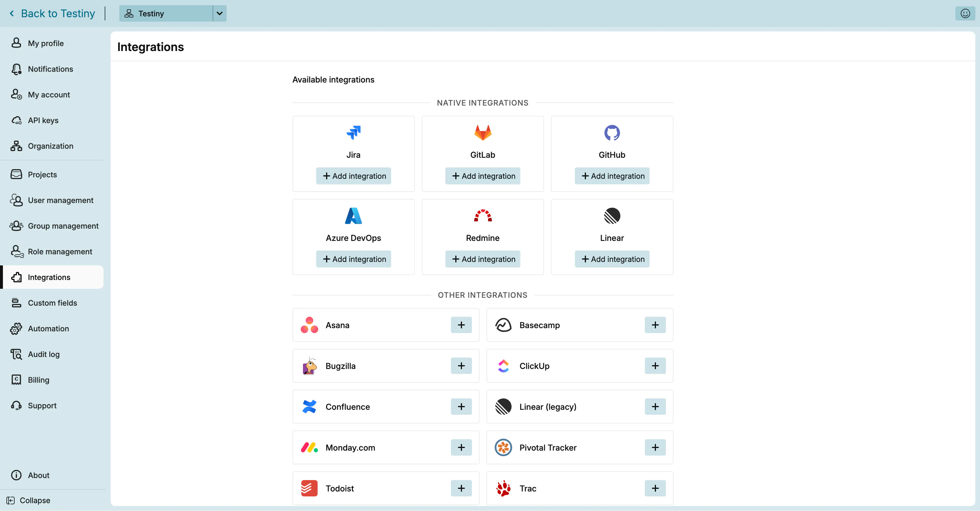Viewport: 980px width, 511px height.
Task: Click the plus button for Linear (legacy)
Action: coord(655,406)
